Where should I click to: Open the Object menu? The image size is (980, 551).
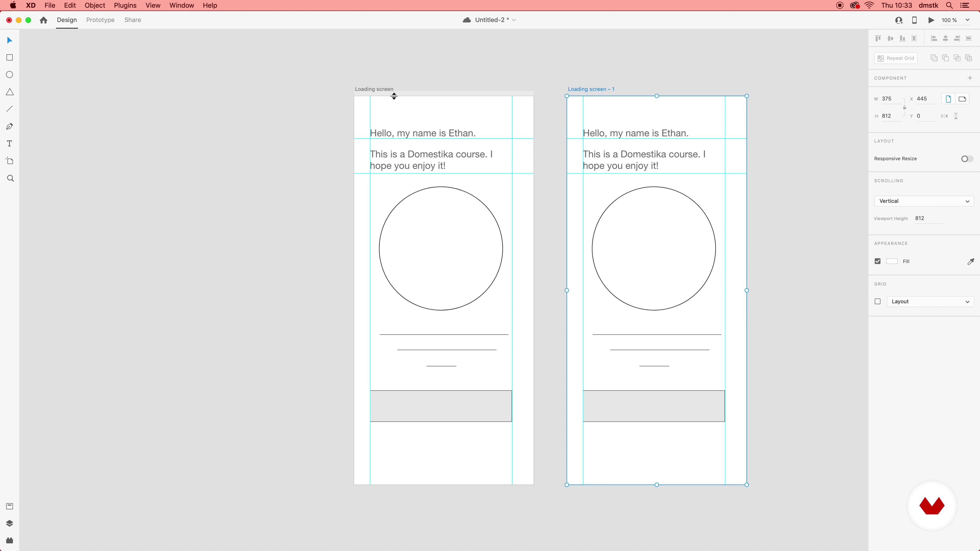point(95,5)
